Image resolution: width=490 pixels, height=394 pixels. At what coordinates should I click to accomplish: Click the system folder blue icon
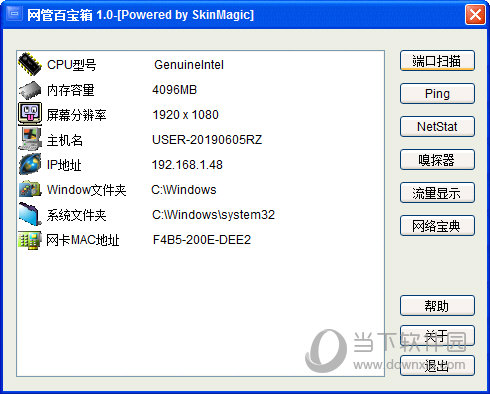point(30,214)
